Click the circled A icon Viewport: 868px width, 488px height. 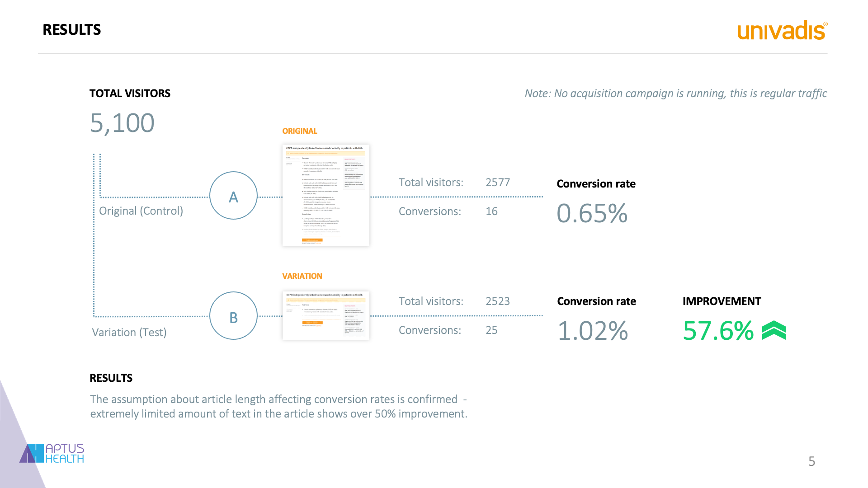[233, 196]
